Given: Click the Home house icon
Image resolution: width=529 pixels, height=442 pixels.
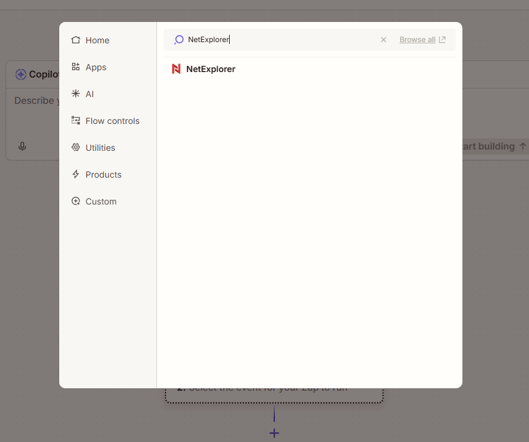Looking at the screenshot, I should [x=76, y=40].
